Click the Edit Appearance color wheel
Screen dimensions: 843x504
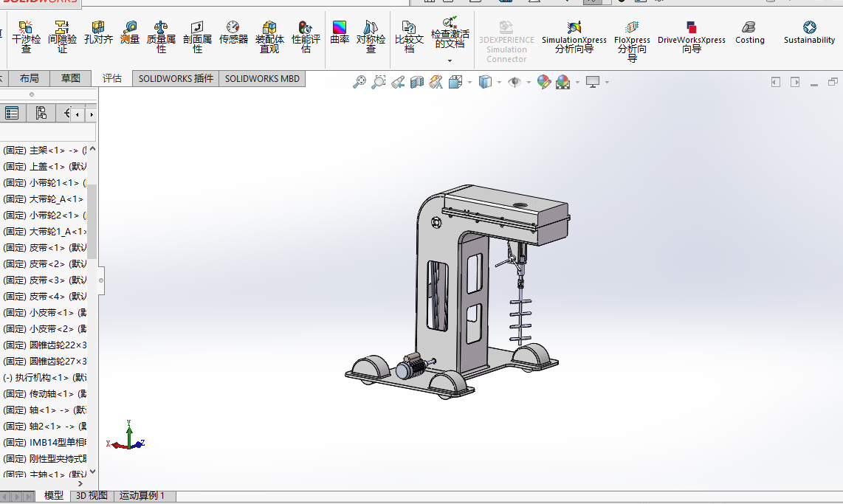[x=544, y=82]
